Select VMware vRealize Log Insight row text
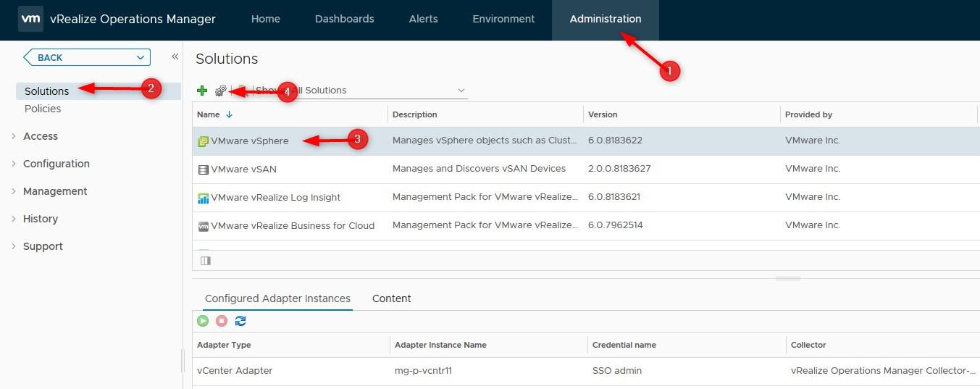Screen dimensions: 980x389 (x=276, y=198)
